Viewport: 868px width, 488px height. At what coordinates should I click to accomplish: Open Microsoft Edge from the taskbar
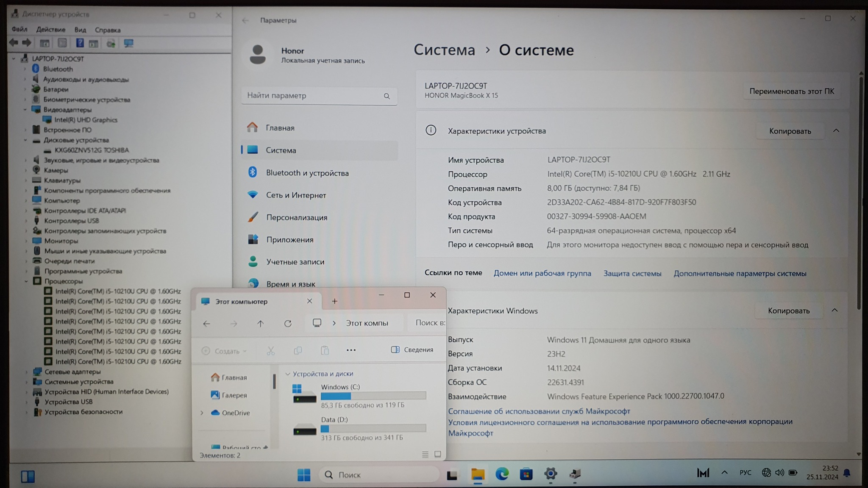point(502,474)
